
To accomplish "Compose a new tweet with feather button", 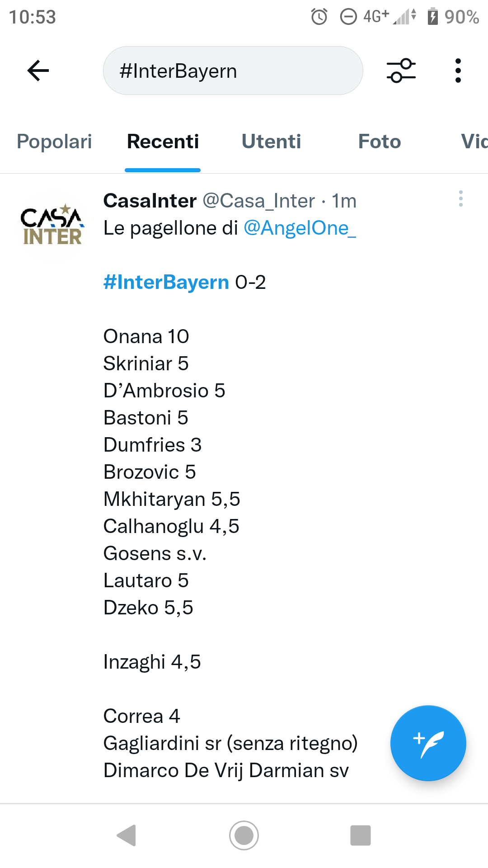I will (428, 743).
